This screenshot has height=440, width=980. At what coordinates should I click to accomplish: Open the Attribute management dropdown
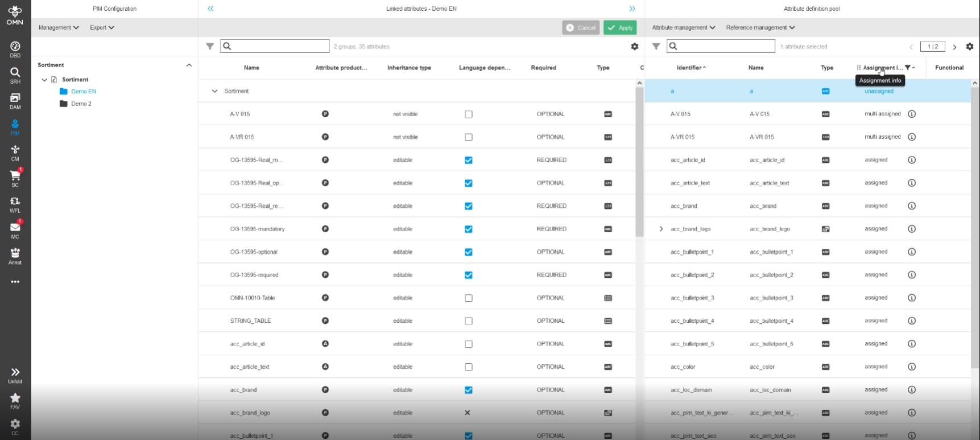click(683, 27)
